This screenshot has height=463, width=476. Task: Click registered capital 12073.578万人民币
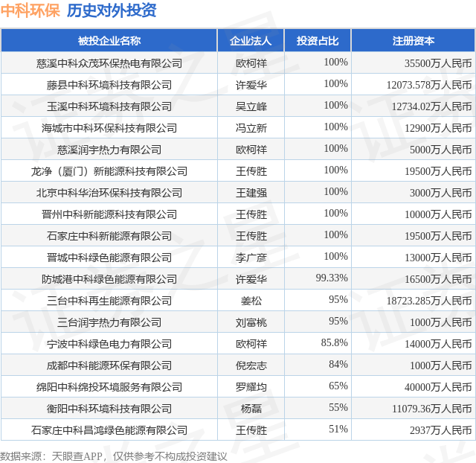point(429,85)
